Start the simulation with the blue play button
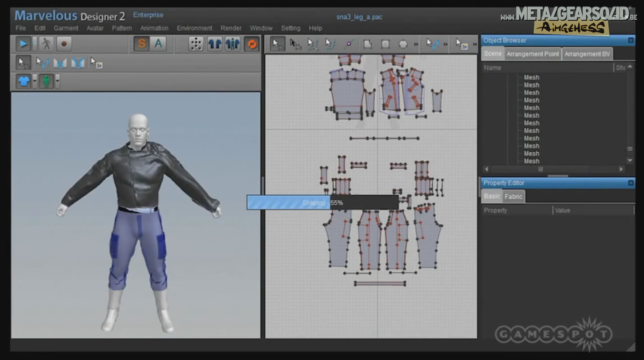The width and height of the screenshot is (644, 360). [23, 44]
